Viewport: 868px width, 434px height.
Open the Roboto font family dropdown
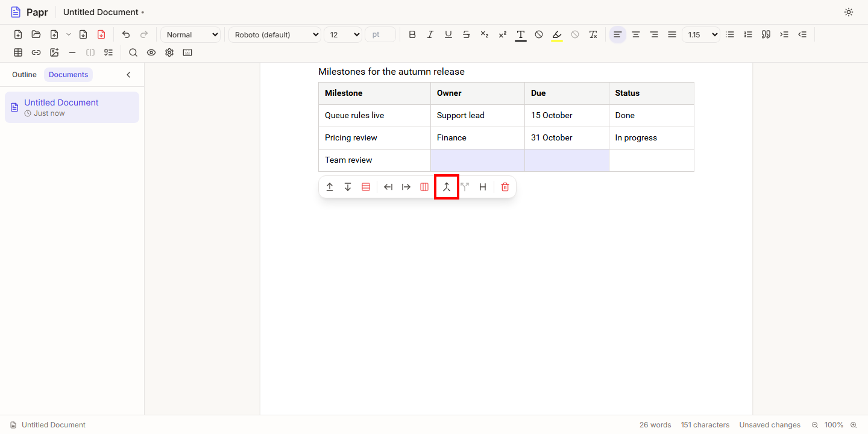[x=275, y=34]
